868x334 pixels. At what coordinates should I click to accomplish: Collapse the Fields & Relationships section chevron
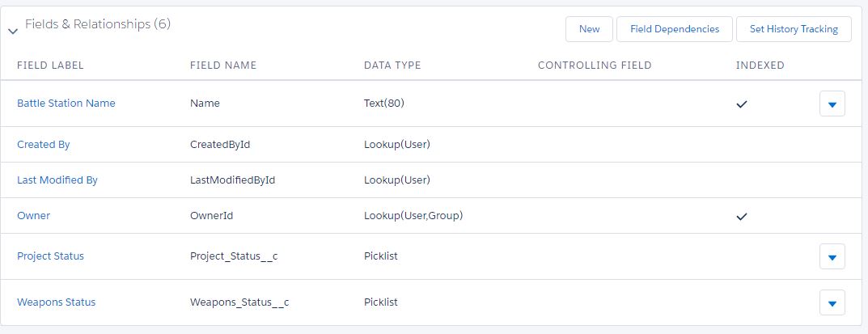[x=12, y=31]
